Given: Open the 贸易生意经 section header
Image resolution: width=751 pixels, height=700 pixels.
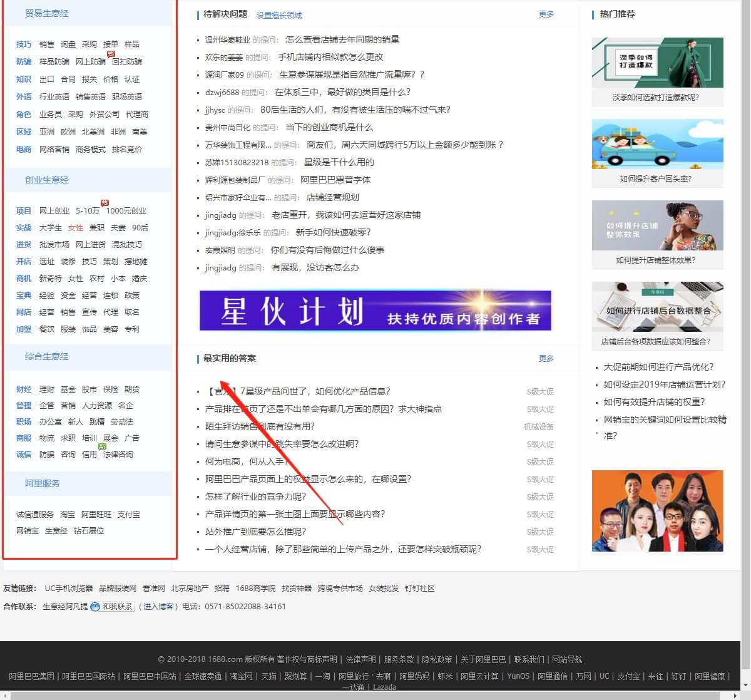Looking at the screenshot, I should point(46,13).
